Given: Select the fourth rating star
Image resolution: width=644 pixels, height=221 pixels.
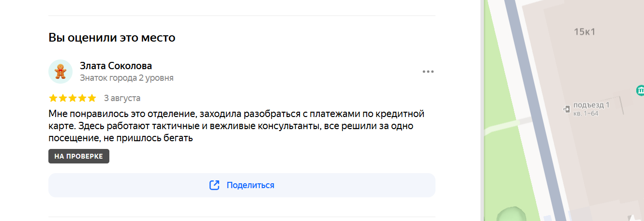Looking at the screenshot, I should point(82,98).
